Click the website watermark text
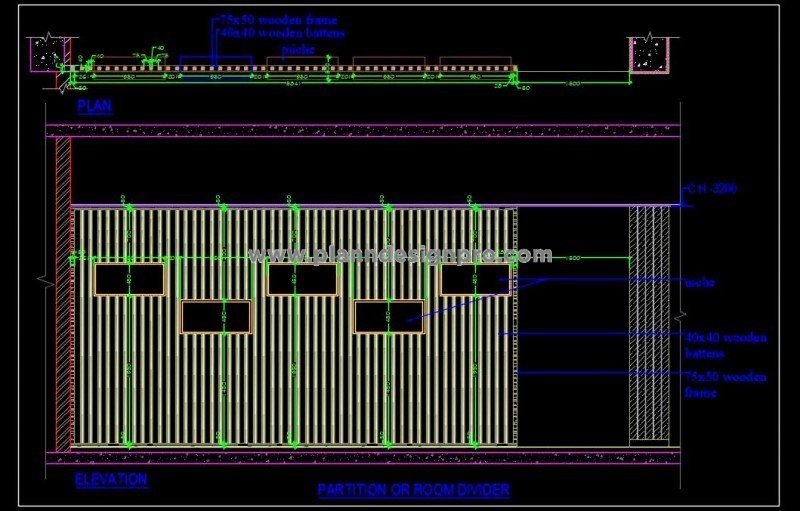 click(403, 255)
